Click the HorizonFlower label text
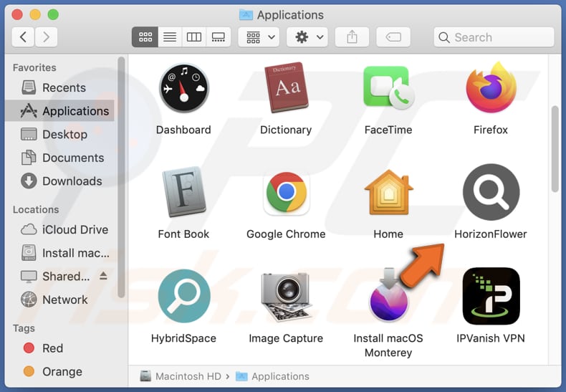 pos(491,234)
